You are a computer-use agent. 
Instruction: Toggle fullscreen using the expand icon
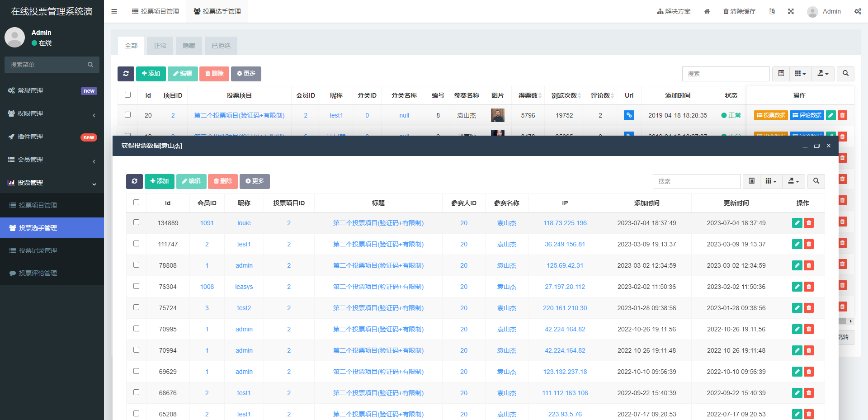(x=791, y=11)
